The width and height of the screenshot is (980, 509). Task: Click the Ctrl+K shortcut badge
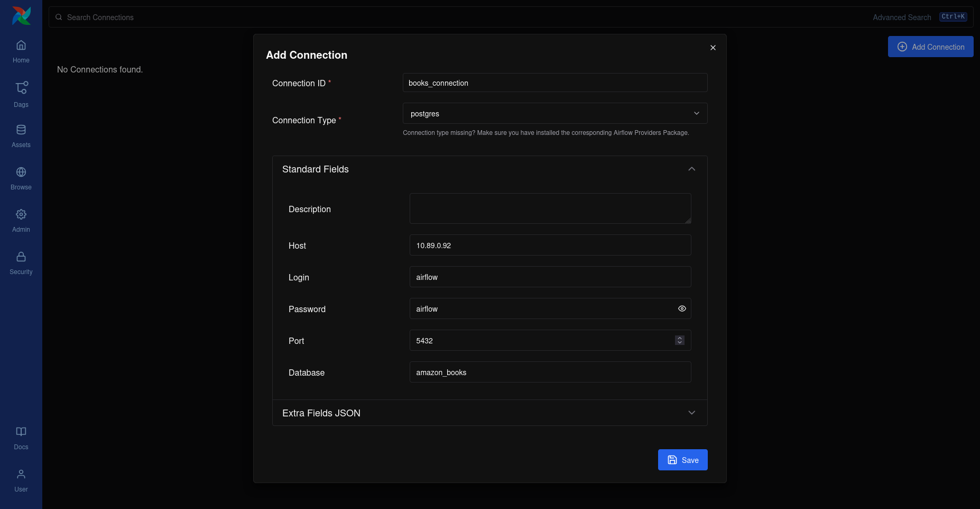pos(953,17)
